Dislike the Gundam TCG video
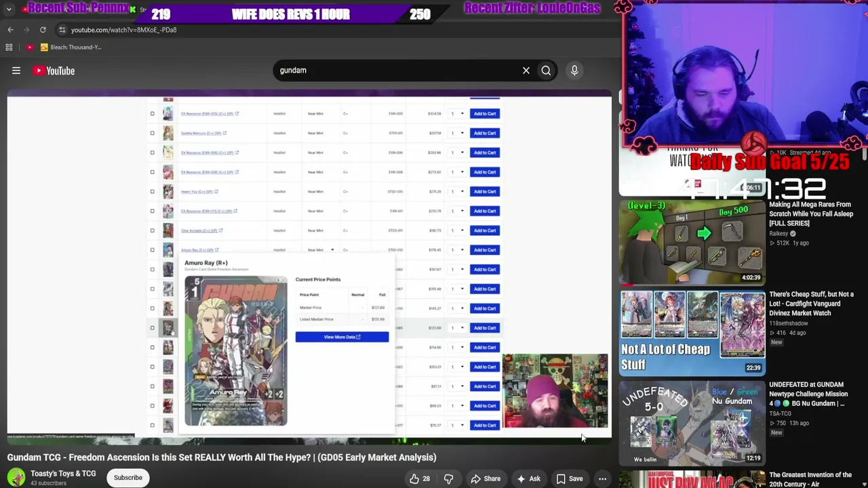Screen dimensions: 868x488 coord(448,479)
